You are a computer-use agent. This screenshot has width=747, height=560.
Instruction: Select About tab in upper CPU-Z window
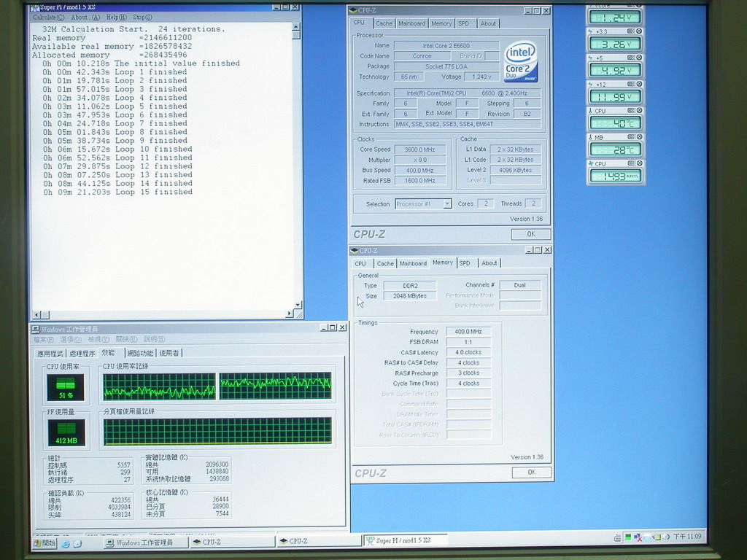pos(488,23)
